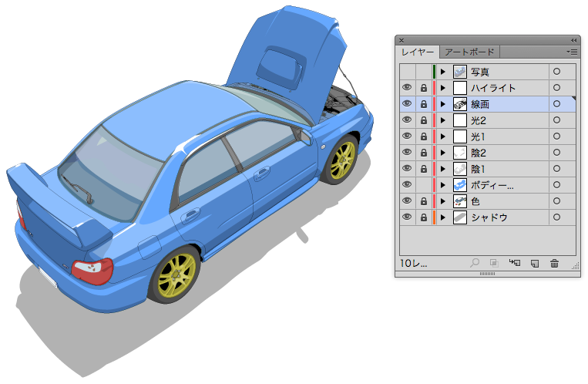The image size is (588, 384).
Task: Target the 色 layer circle
Action: [556, 200]
